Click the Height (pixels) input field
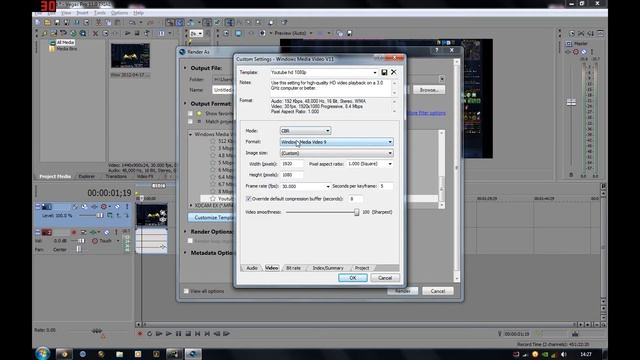 (x=292, y=175)
